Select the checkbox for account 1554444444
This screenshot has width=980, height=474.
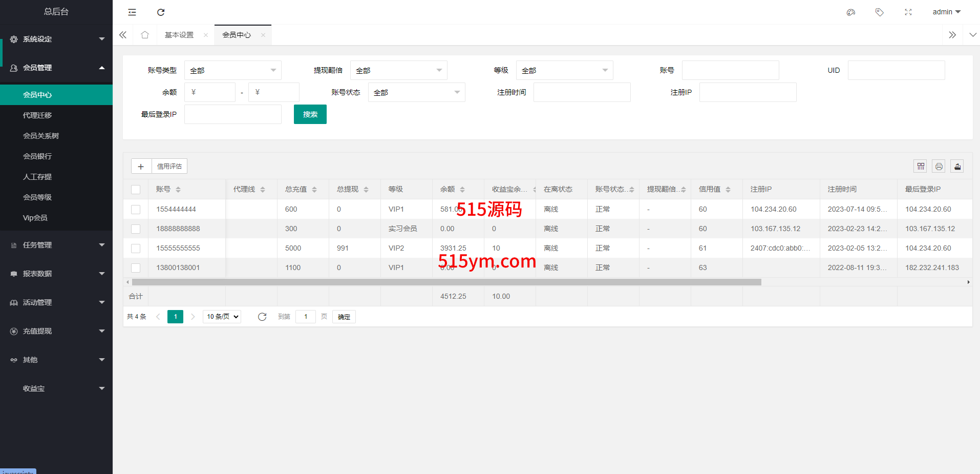[136, 210]
